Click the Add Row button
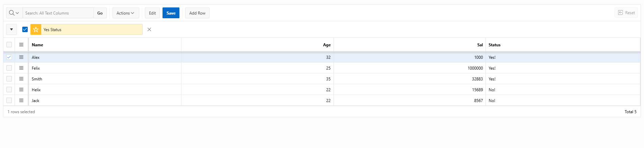Image resolution: width=644 pixels, height=148 pixels. click(x=197, y=13)
